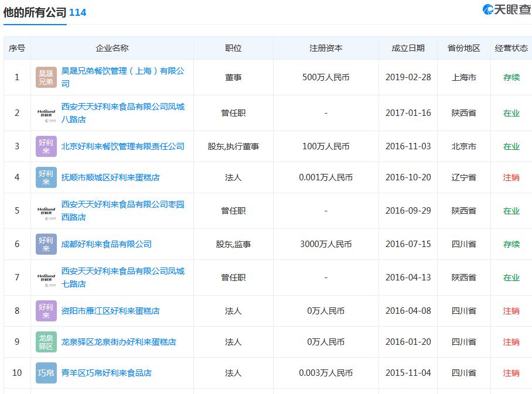Click the 昊晟兄弟 company logo

click(x=46, y=77)
